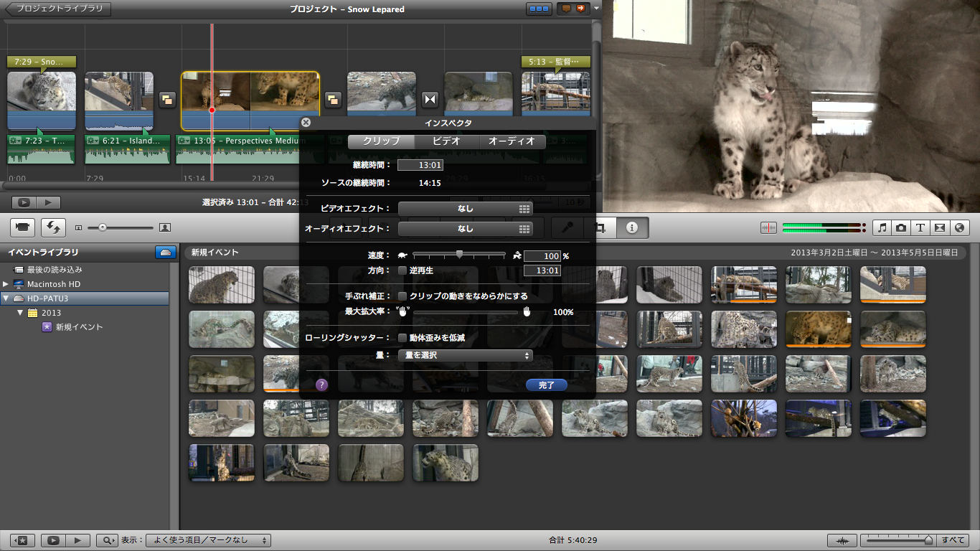Open rolling shutter amount dropdown
This screenshot has width=980, height=551.
click(x=466, y=355)
